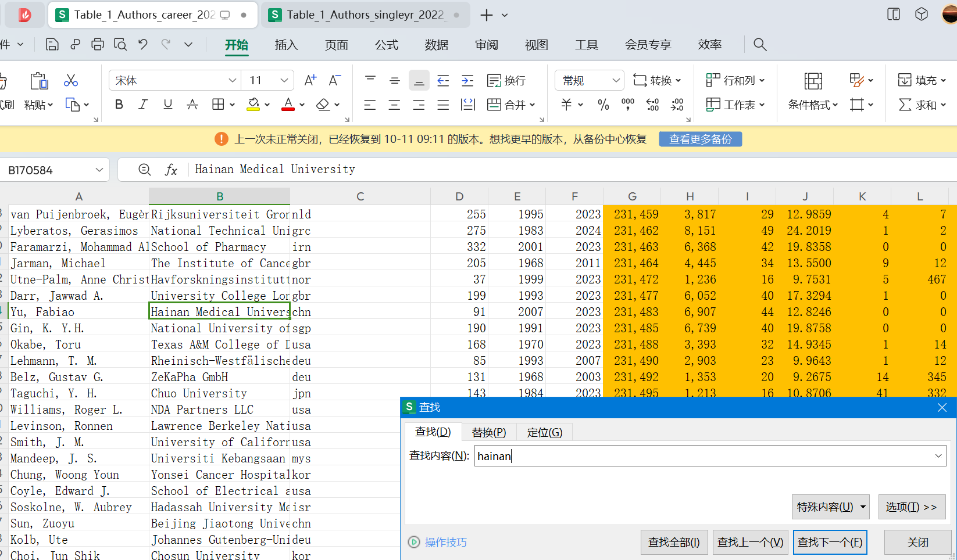Viewport: 957px width, 560px height.
Task: Open Merge 合并 dropdown
Action: point(511,105)
